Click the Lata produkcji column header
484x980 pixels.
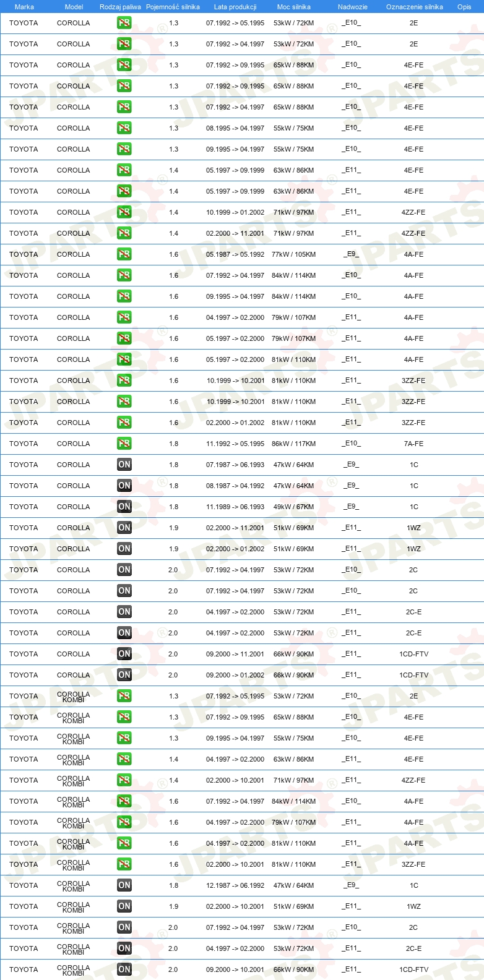(x=235, y=7)
